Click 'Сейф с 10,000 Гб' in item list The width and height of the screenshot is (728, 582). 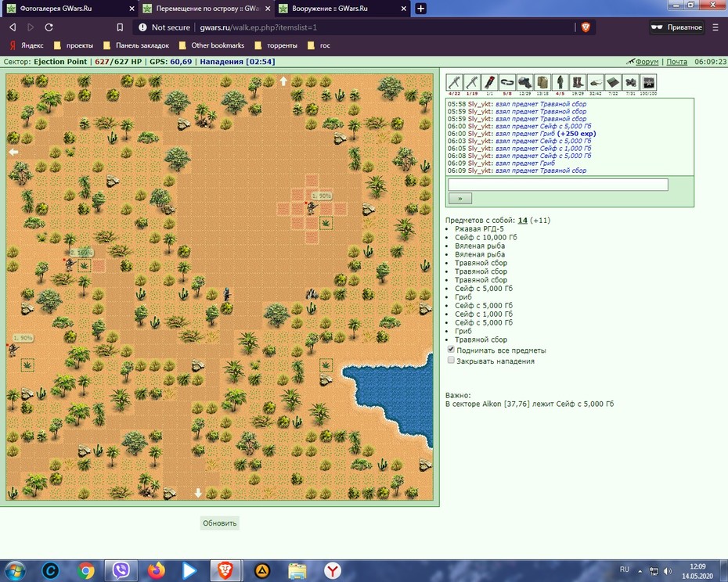pos(485,237)
